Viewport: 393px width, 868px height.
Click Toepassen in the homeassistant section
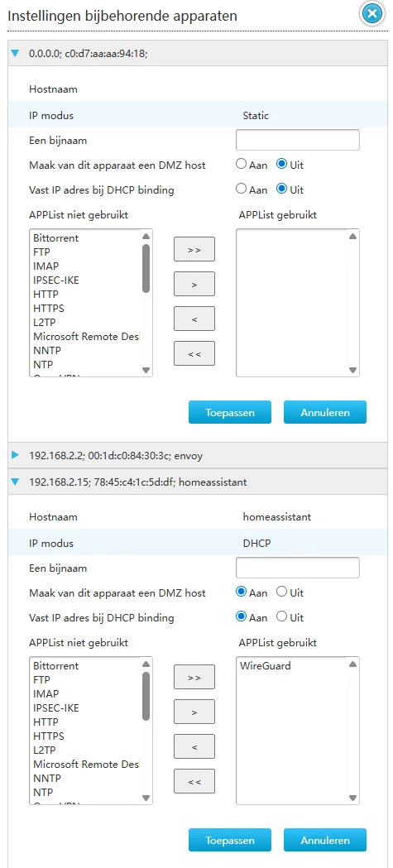[x=230, y=840]
